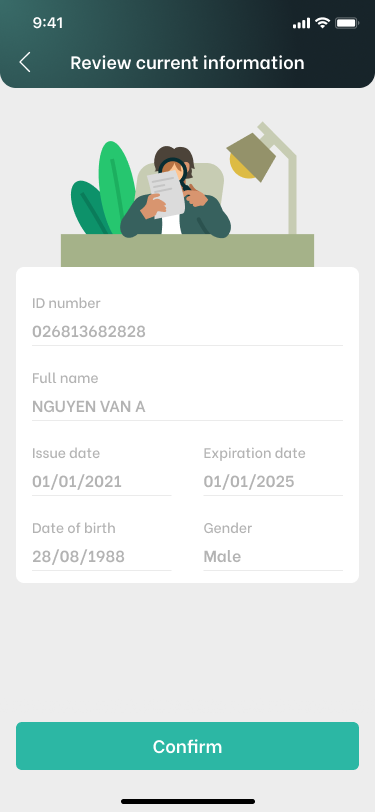Open the Issue date field 01/01/2021
Viewport: 375px width, 812px height.
[102, 482]
